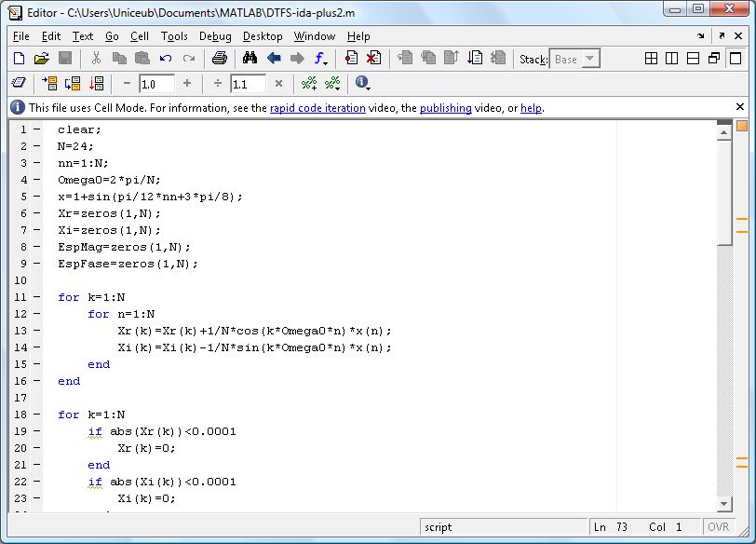Click the debug Step In icon
The width and height of the screenshot is (756, 544).
[428, 59]
